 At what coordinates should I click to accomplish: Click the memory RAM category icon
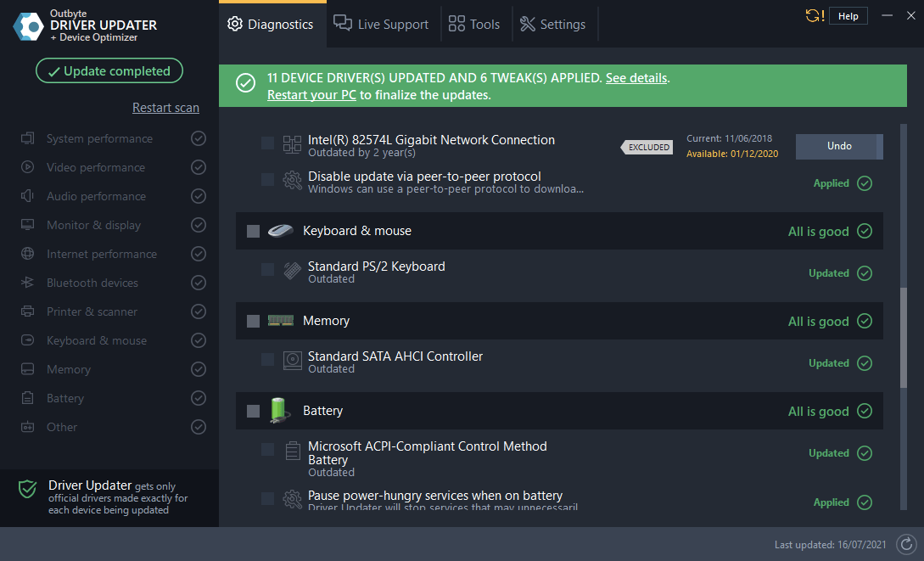coord(280,321)
